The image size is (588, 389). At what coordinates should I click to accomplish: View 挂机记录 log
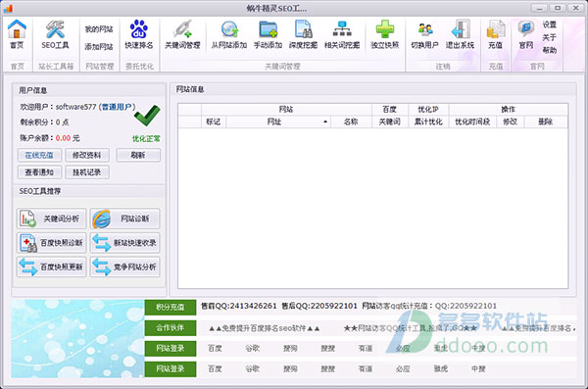pos(87,172)
